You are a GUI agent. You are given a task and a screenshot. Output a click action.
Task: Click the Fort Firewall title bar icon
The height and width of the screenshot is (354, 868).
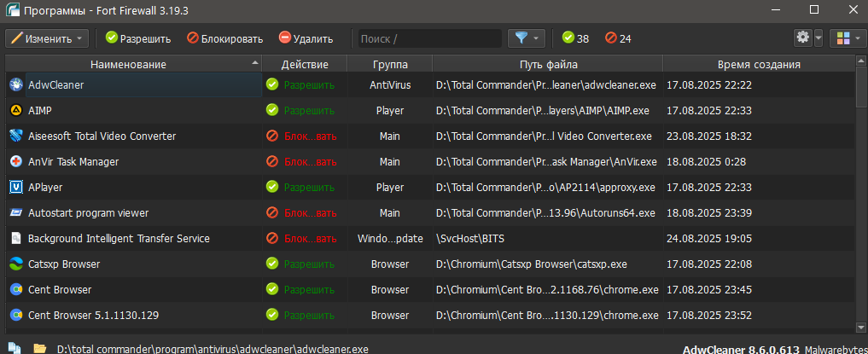[12, 10]
